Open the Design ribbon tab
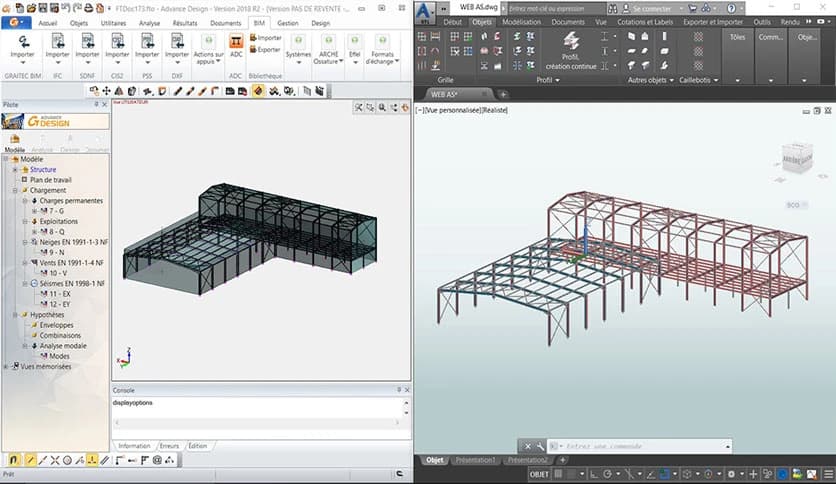The height and width of the screenshot is (484, 836). [x=320, y=23]
